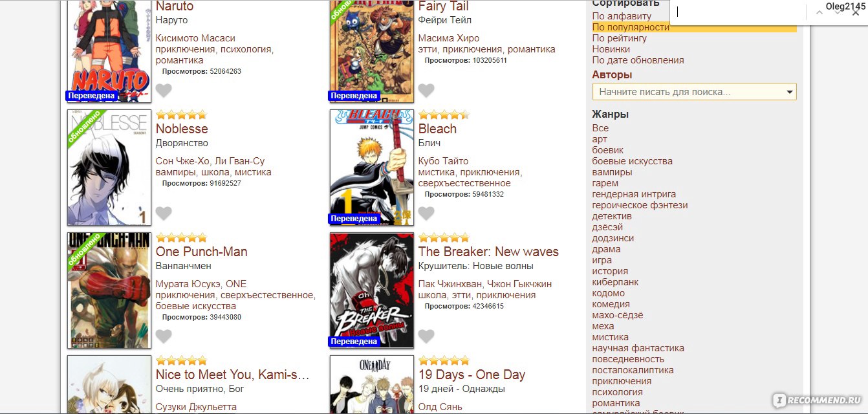Image resolution: width=868 pixels, height=414 pixels.
Task: Toggle The Breaker: New waves heart
Action: pyautogui.click(x=426, y=336)
